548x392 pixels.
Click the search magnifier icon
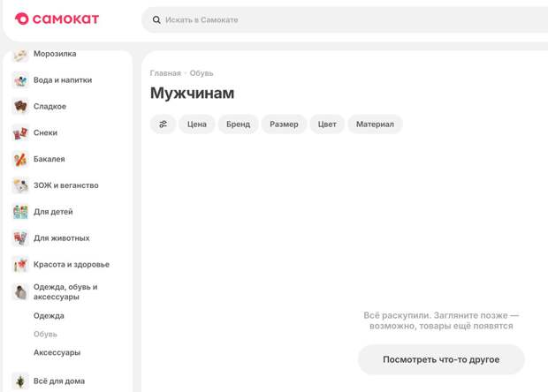(x=156, y=19)
